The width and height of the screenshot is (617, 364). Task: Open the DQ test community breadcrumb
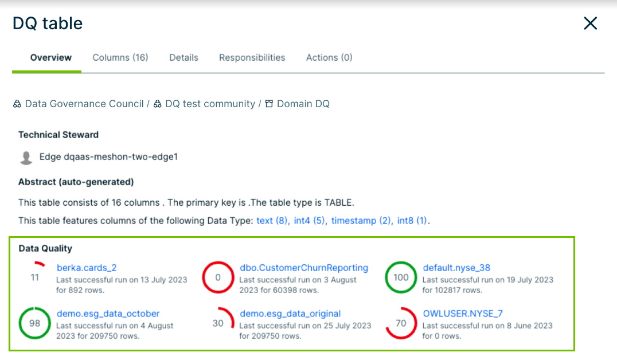pos(210,104)
